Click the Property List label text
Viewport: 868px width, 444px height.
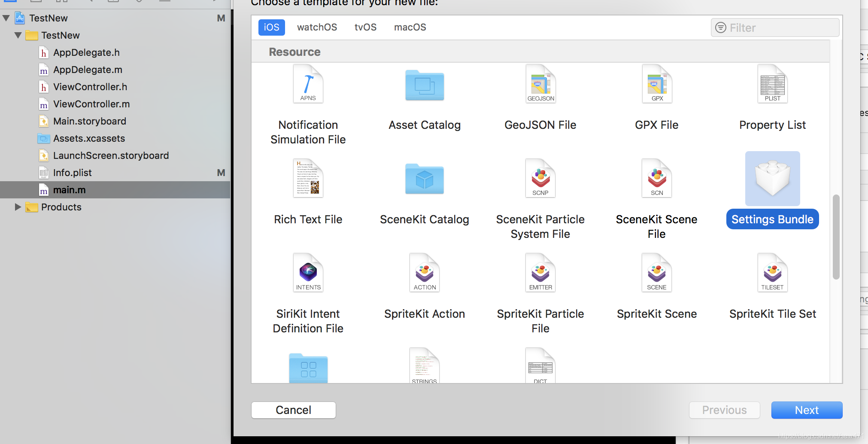click(x=772, y=125)
